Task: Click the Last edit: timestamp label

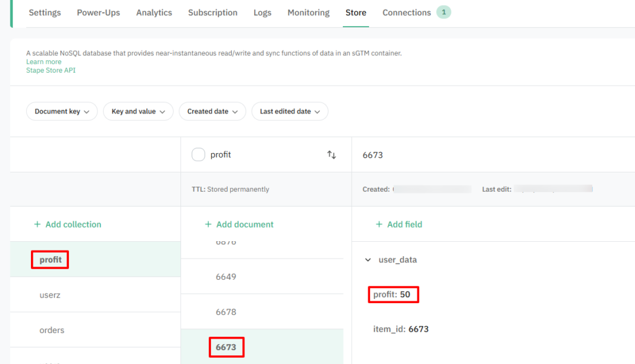Action: 497,189
